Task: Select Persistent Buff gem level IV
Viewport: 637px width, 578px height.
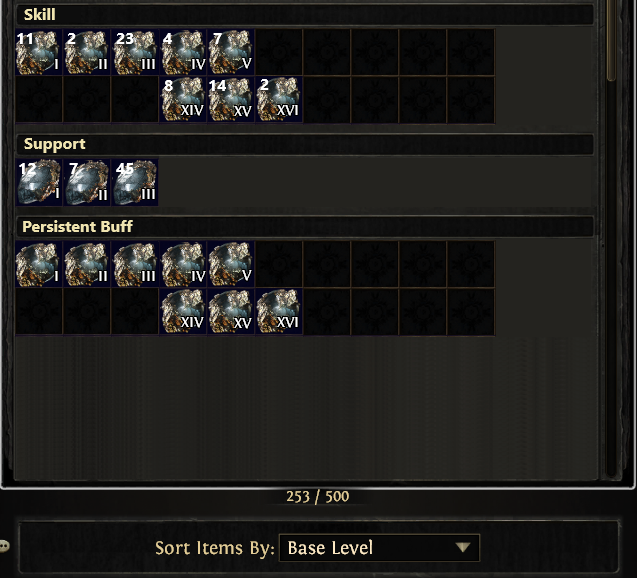Action: click(182, 264)
